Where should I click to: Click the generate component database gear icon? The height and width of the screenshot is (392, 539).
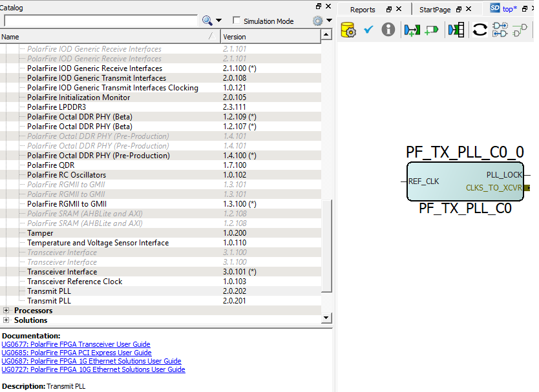[348, 30]
